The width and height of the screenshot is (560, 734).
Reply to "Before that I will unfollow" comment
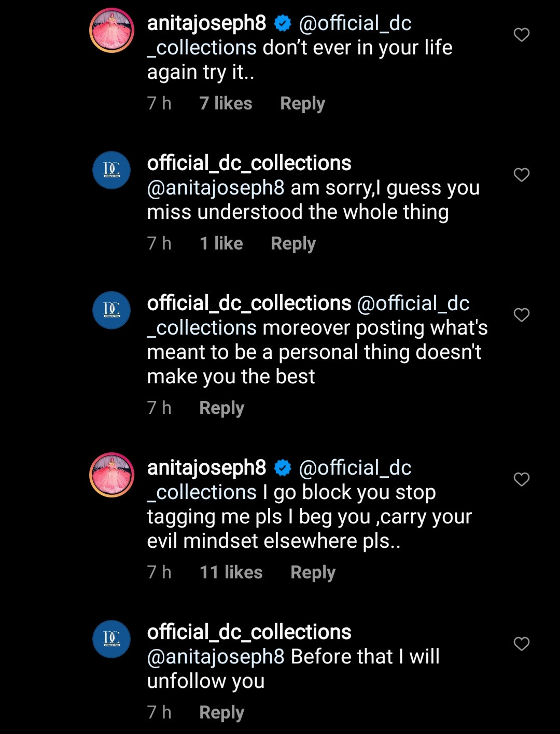(221, 712)
